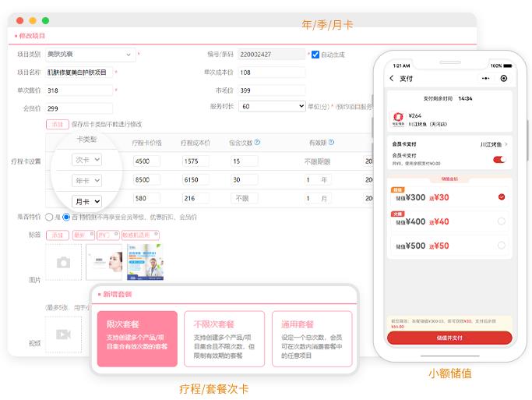Click the camera icon to upload image
532x400 pixels.
point(64,263)
